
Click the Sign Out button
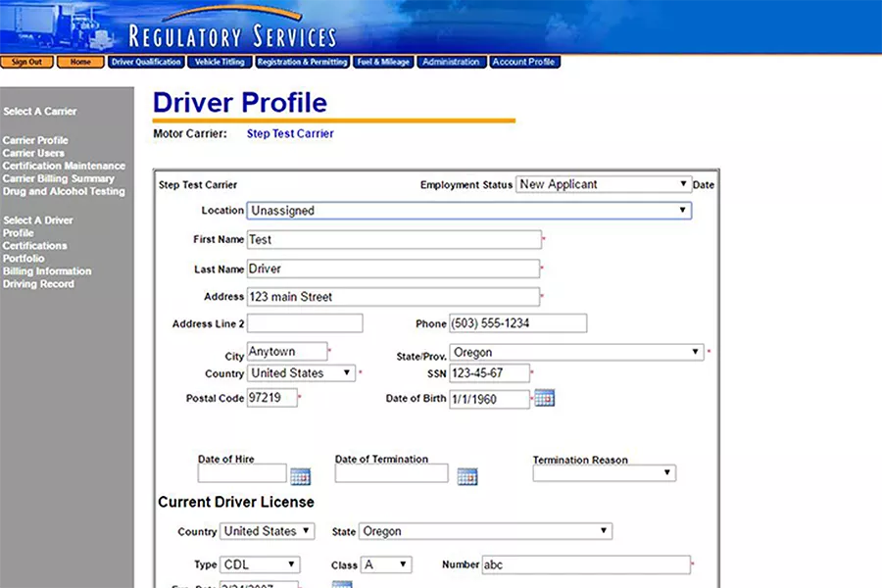(x=27, y=62)
